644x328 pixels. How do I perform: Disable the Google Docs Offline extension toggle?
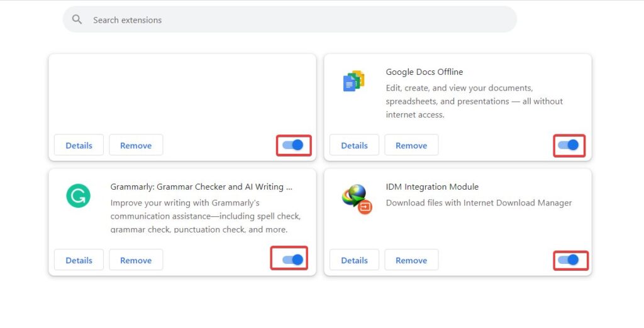tap(569, 145)
